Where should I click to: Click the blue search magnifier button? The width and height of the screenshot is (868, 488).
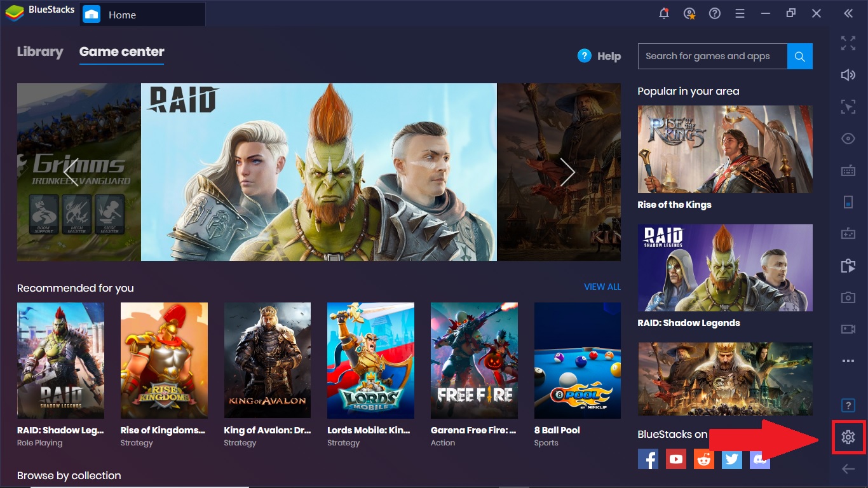800,56
